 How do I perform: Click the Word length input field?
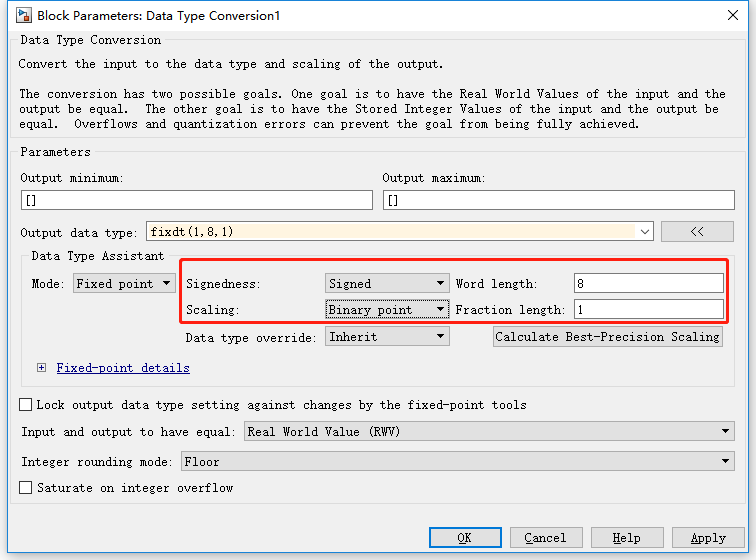648,283
